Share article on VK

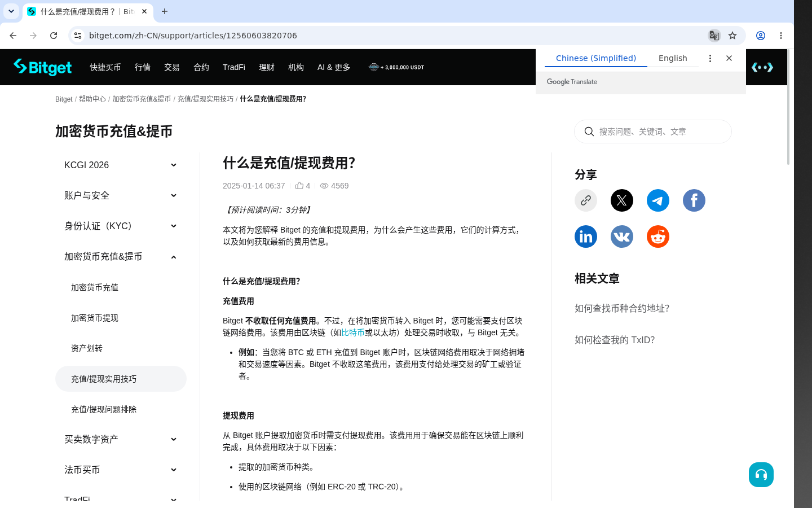click(x=622, y=237)
